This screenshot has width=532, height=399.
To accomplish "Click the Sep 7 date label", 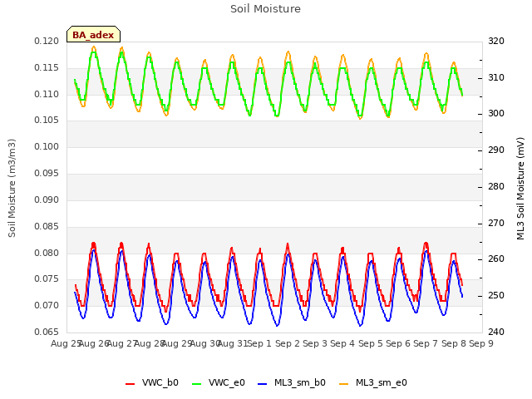I will coord(426,343).
